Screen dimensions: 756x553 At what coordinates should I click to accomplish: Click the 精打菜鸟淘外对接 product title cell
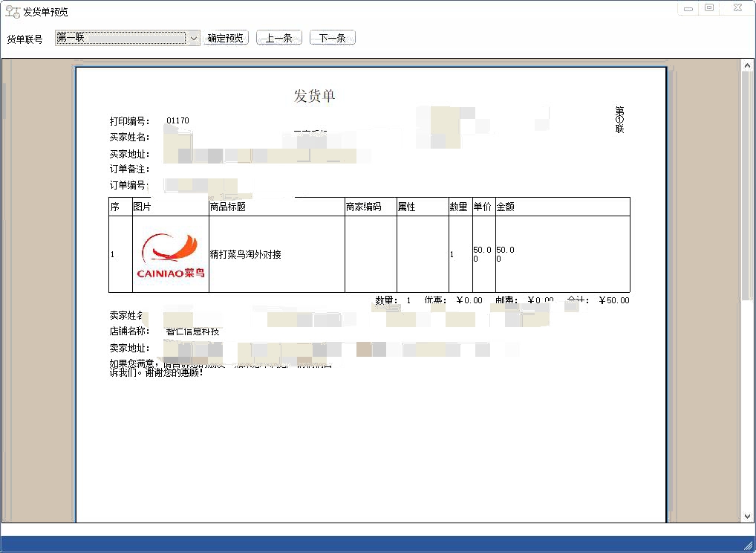(246, 254)
